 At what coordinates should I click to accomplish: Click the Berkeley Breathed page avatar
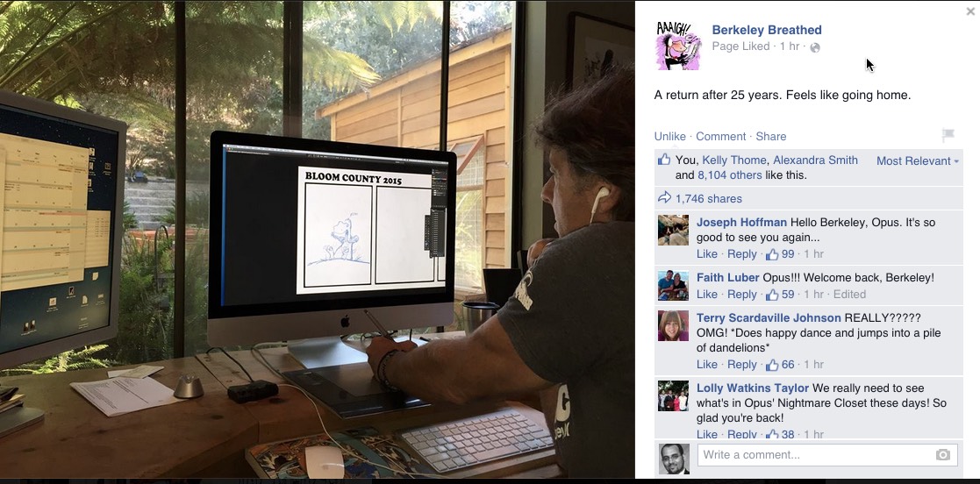[678, 46]
